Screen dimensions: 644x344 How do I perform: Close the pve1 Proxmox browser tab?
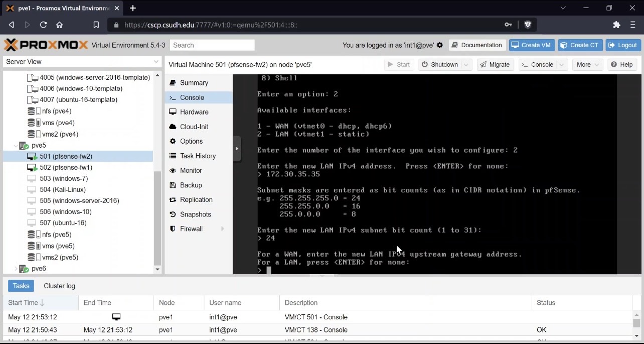click(117, 8)
